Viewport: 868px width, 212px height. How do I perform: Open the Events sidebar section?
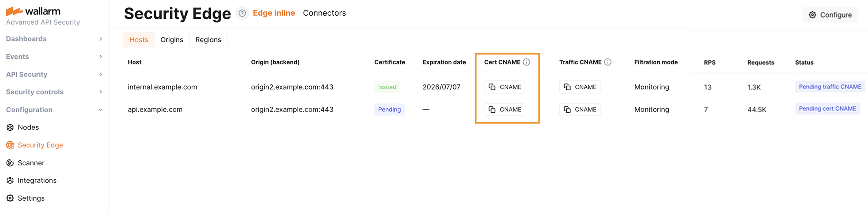point(18,57)
